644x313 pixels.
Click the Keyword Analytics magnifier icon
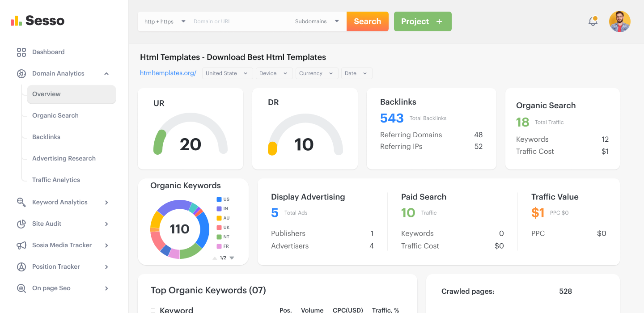[21, 202]
